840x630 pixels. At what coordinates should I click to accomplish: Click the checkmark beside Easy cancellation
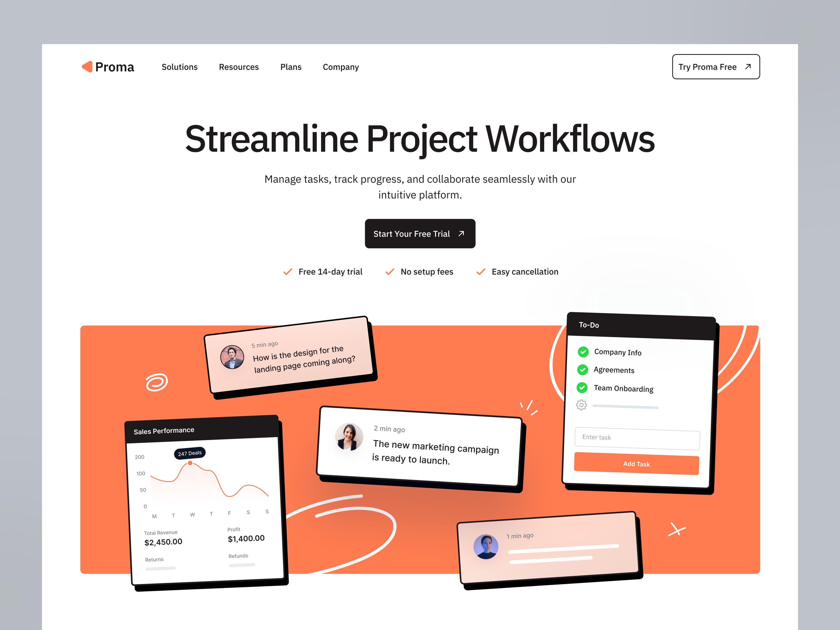(481, 272)
